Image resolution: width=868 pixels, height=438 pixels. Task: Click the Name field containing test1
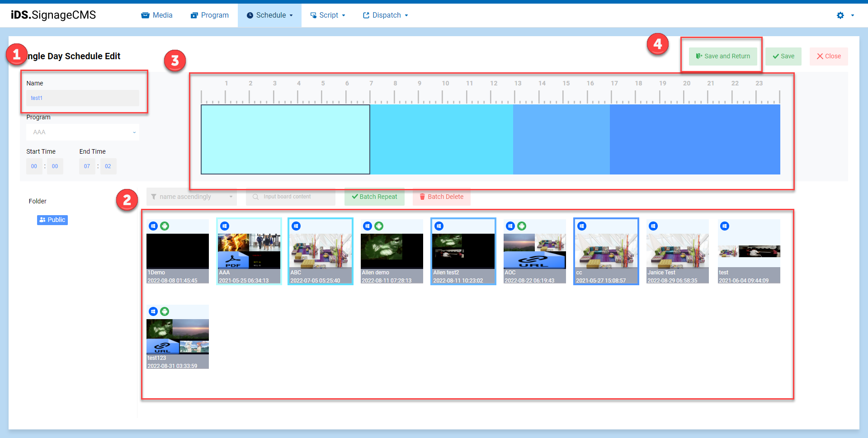[83, 98]
